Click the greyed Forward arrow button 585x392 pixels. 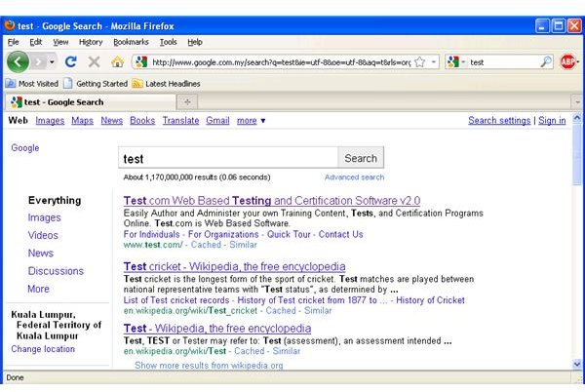tap(38, 61)
